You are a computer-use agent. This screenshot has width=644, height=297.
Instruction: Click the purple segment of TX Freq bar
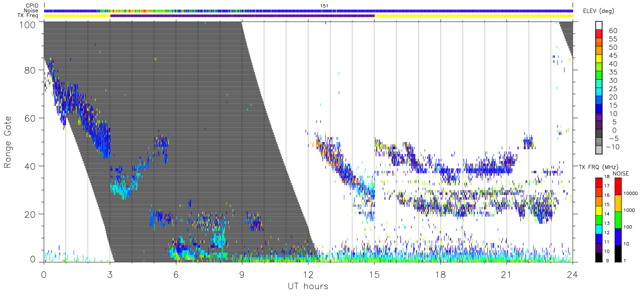point(242,16)
